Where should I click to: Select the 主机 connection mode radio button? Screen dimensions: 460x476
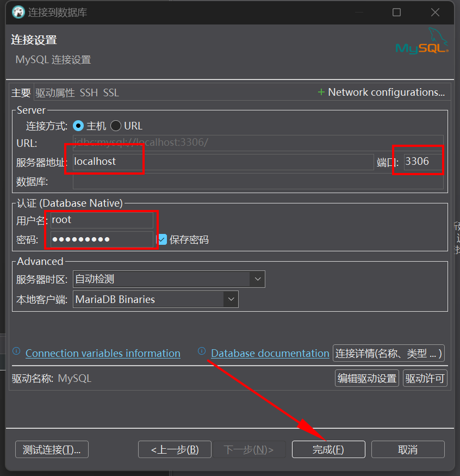click(x=77, y=126)
